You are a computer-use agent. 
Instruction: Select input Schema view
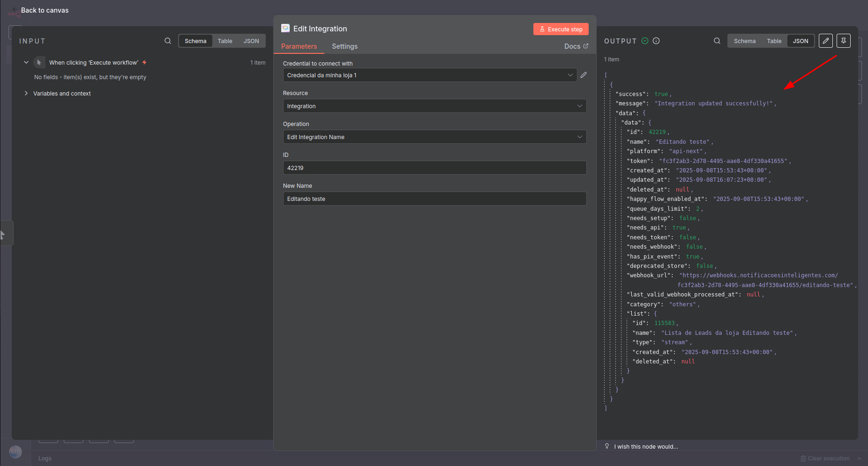click(195, 41)
